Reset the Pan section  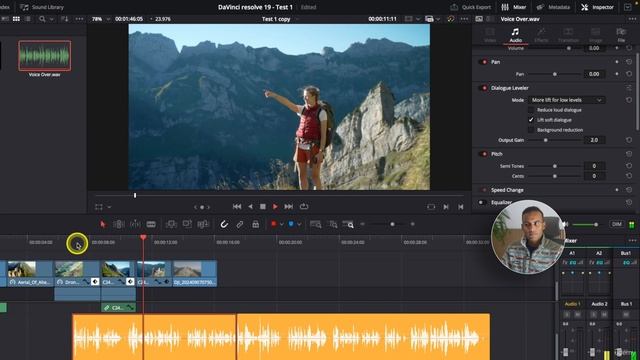coord(629,62)
